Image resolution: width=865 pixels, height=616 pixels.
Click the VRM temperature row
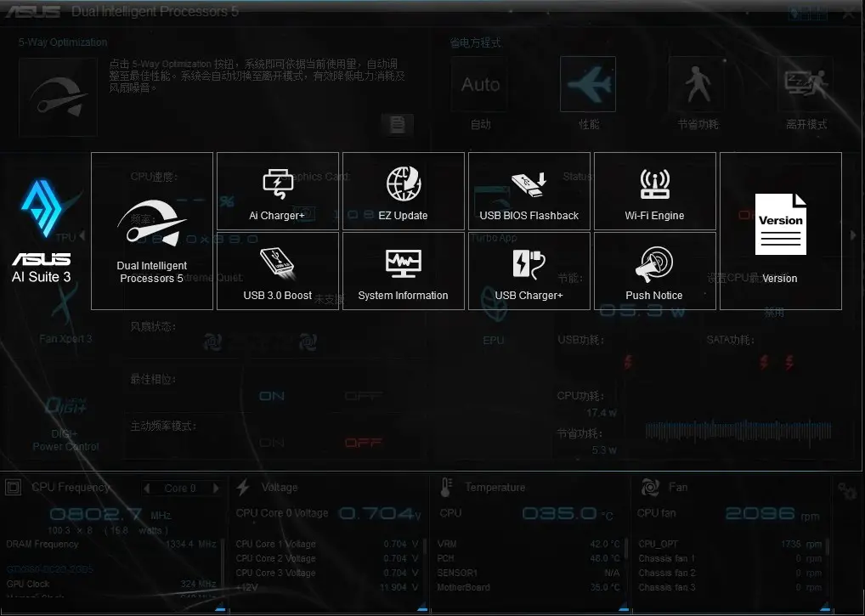click(529, 544)
